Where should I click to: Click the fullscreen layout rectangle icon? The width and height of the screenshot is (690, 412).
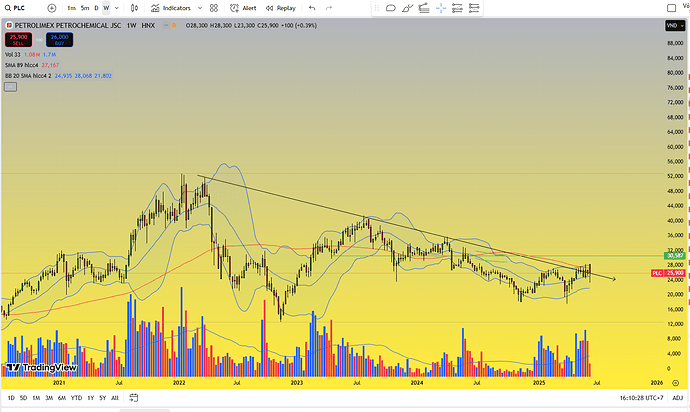pos(672,8)
